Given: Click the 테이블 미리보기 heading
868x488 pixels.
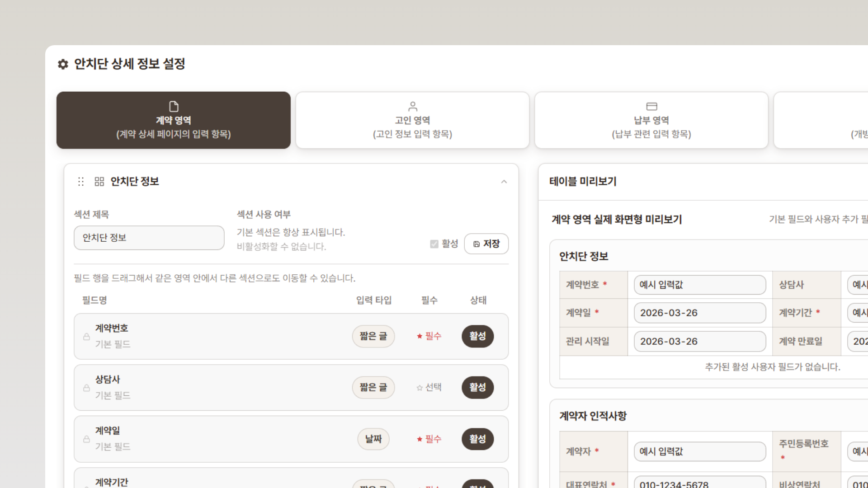Looking at the screenshot, I should [x=583, y=182].
